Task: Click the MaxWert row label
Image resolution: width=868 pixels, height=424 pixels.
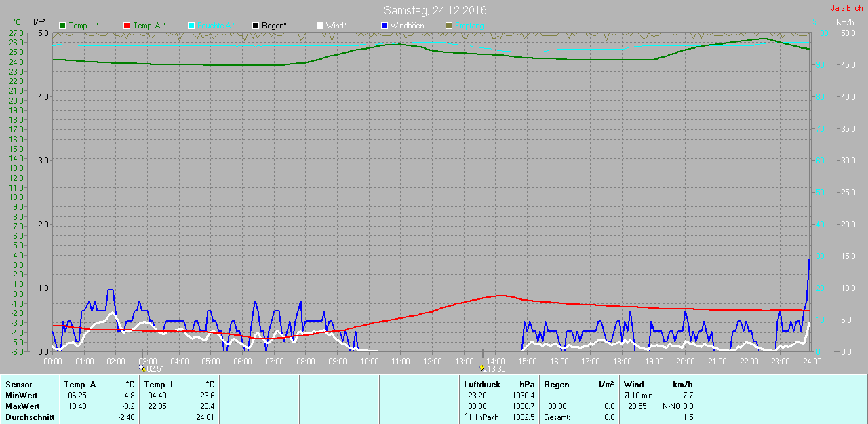Action: (x=22, y=406)
